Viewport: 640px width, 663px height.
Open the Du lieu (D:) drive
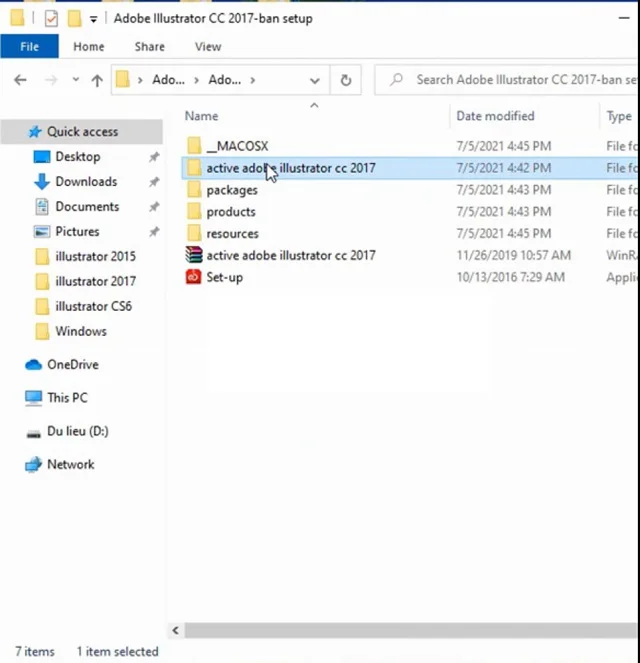point(78,431)
